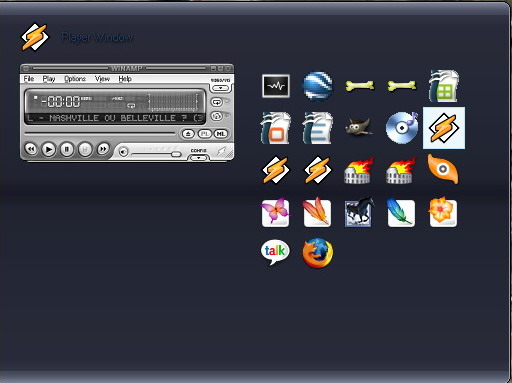
Task: Open Winamp File menu
Action: tap(29, 79)
